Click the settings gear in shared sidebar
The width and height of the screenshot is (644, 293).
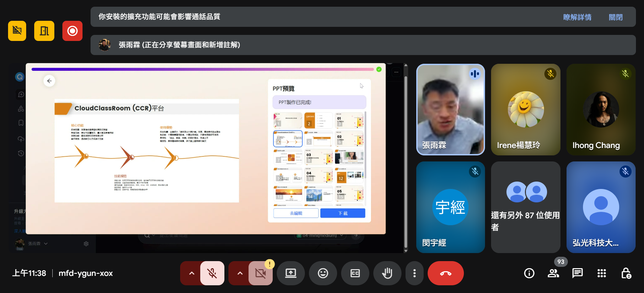86,244
